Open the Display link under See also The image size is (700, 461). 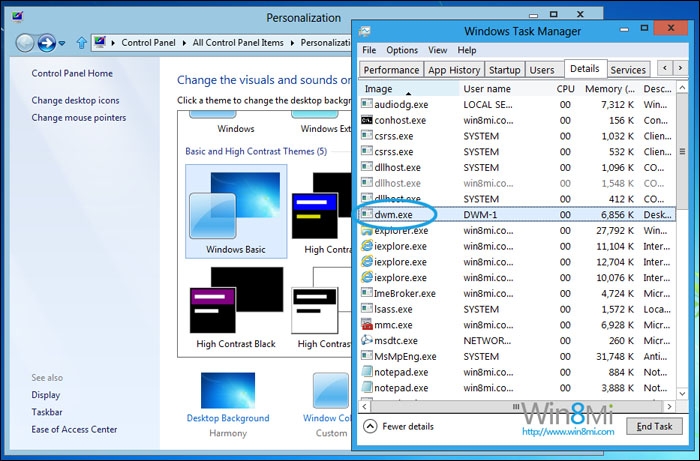click(x=46, y=395)
